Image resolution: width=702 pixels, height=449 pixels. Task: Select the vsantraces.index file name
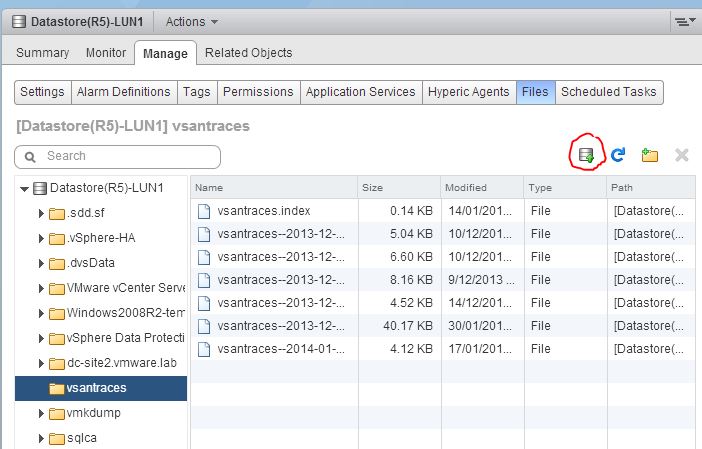[x=264, y=211]
